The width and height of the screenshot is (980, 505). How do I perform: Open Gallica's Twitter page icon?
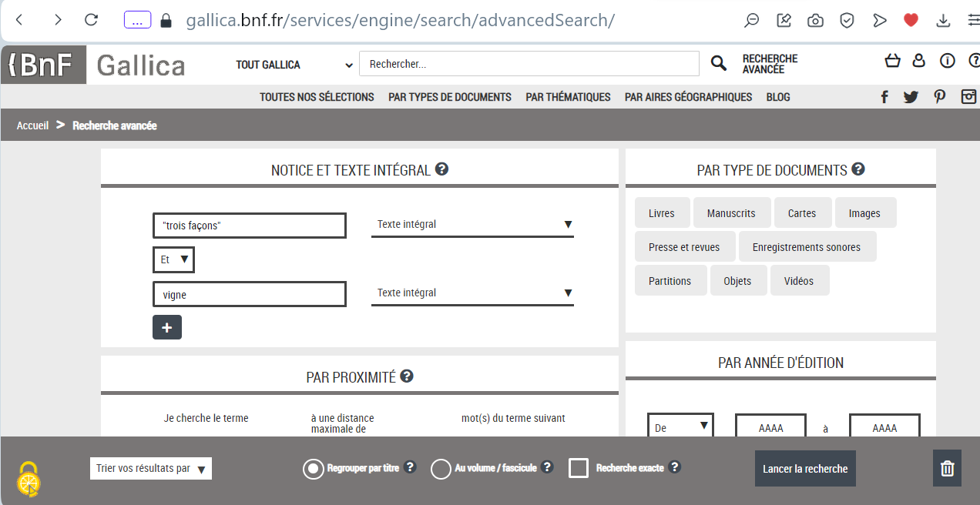tap(911, 97)
